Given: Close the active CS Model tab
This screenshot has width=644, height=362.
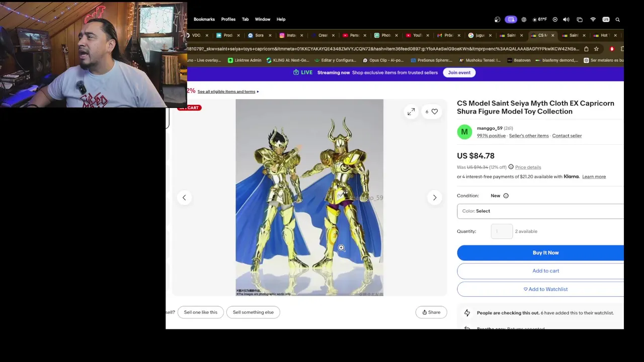Looking at the screenshot, I should [552, 35].
